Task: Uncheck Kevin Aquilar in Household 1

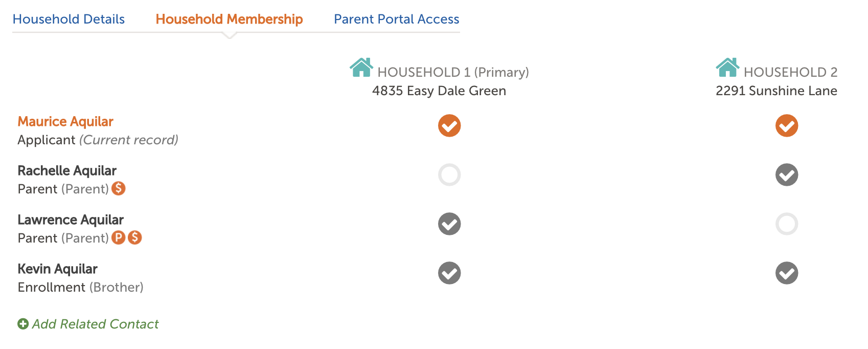Action: tap(449, 273)
